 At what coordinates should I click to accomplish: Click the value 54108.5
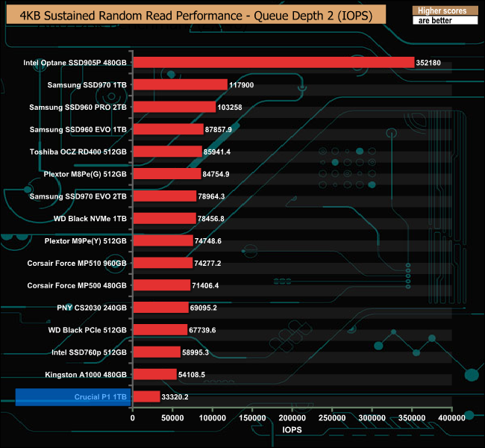192,375
